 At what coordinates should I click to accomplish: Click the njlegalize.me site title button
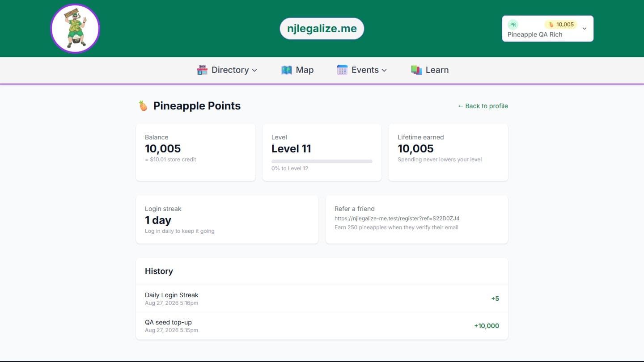tap(322, 29)
